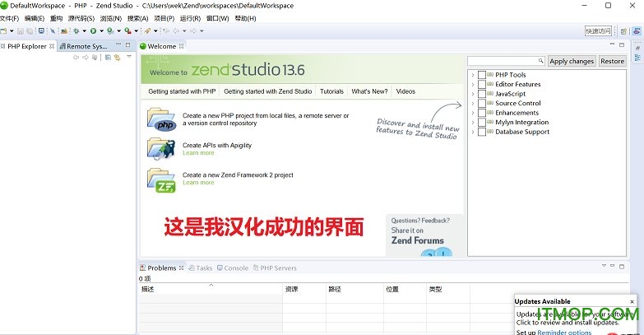Click the monitor-shaped terminal toolbar icon
Image resolution: width=644 pixels, height=335 pixels.
41,30
